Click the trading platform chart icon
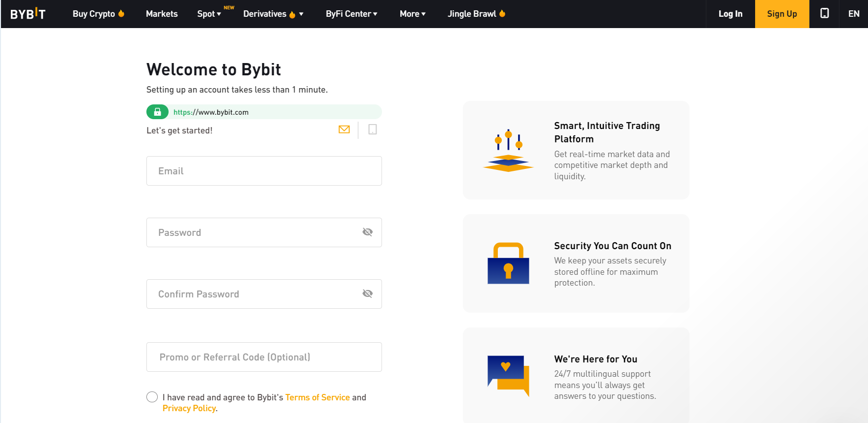The height and width of the screenshot is (423, 868). pyautogui.click(x=508, y=151)
